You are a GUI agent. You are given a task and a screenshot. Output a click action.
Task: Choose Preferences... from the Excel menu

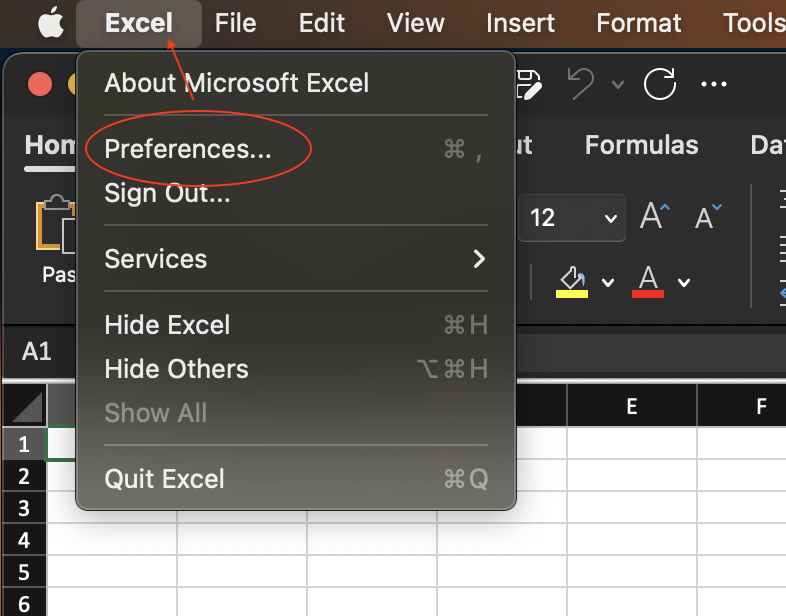pos(188,149)
